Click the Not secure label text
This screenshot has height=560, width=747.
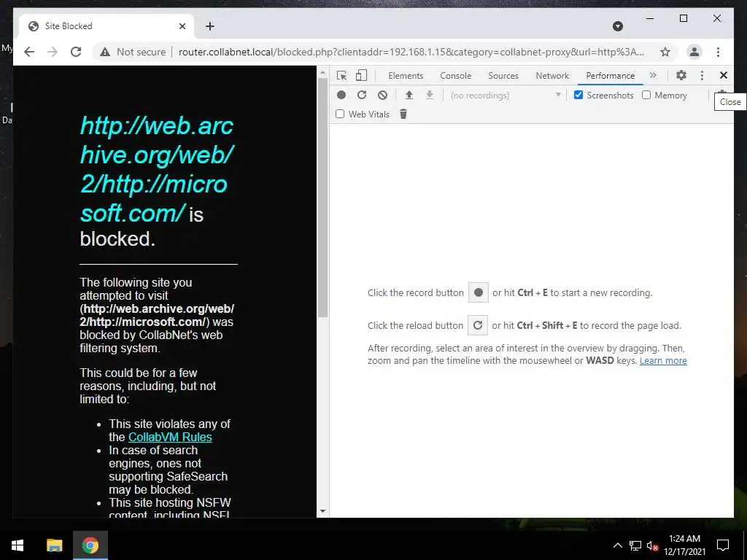tap(141, 52)
